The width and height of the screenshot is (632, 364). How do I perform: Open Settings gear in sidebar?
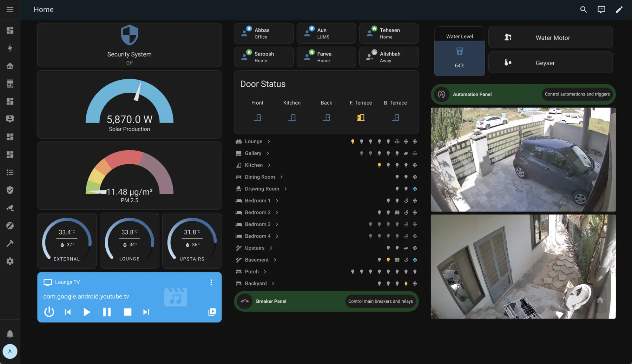coord(10,261)
